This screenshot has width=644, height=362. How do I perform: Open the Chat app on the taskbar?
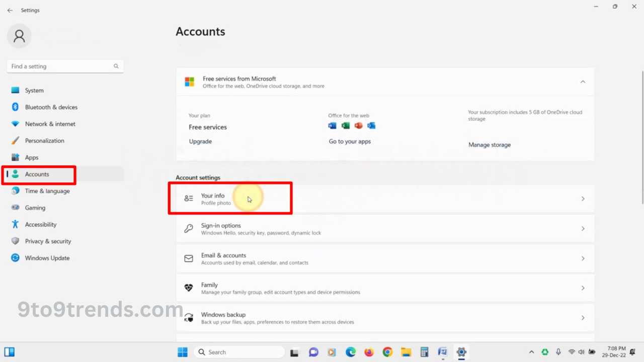tap(313, 352)
